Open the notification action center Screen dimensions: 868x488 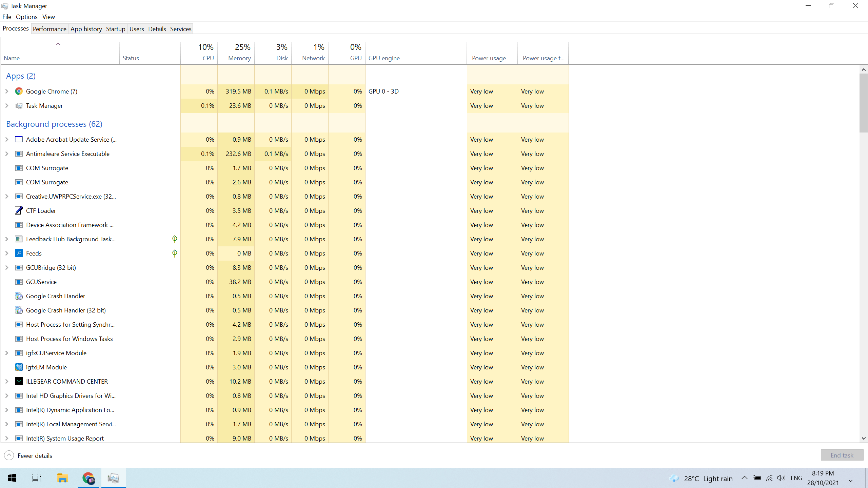click(851, 478)
